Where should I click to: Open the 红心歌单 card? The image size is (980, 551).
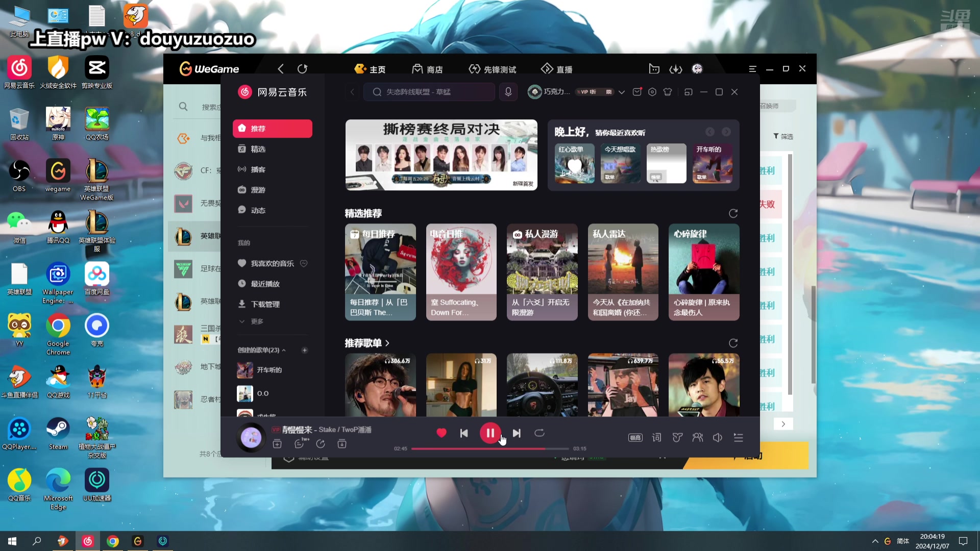[574, 163]
